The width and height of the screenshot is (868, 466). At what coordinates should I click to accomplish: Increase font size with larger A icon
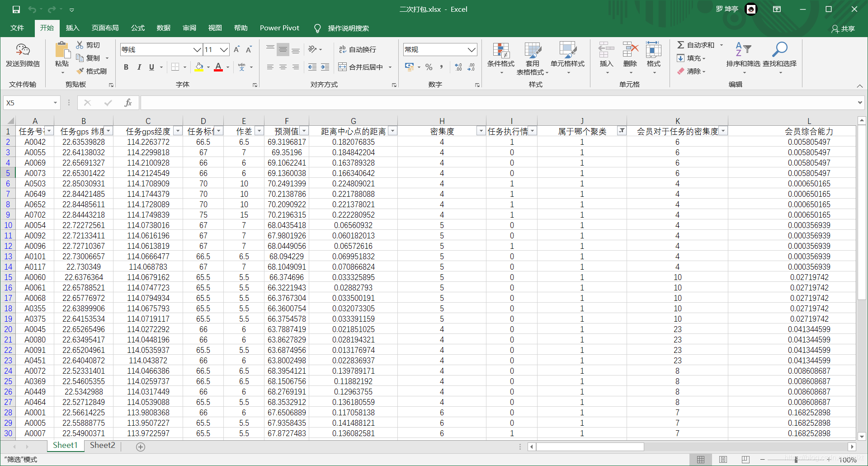(236, 49)
